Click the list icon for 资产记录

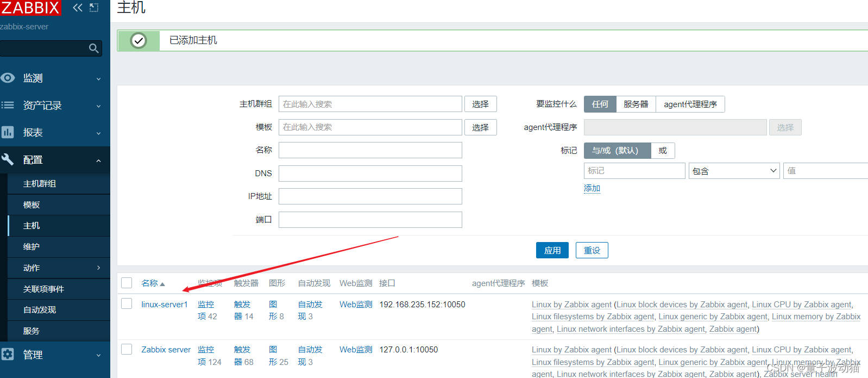click(x=8, y=105)
